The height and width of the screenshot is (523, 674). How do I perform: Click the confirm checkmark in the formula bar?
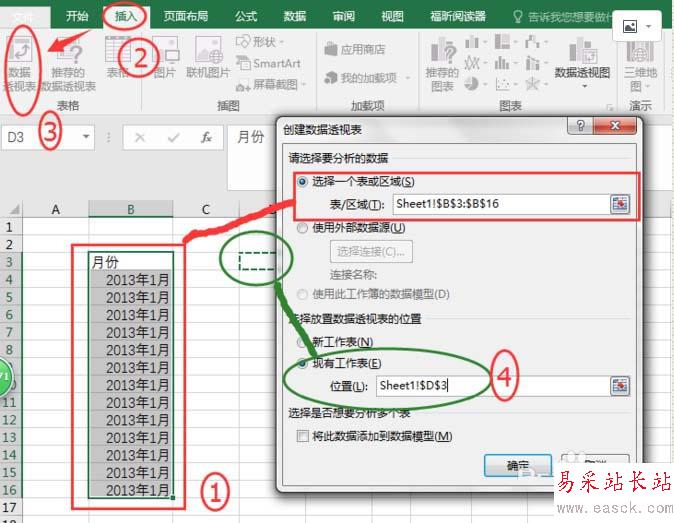click(x=174, y=138)
